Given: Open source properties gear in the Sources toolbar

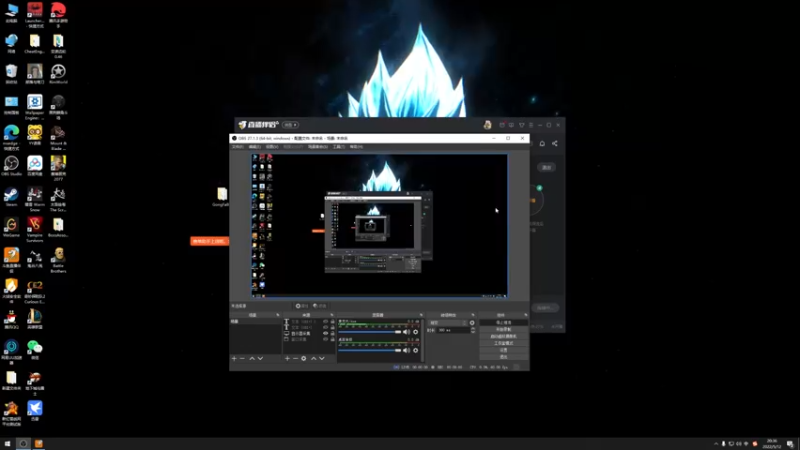Looking at the screenshot, I should [304, 358].
